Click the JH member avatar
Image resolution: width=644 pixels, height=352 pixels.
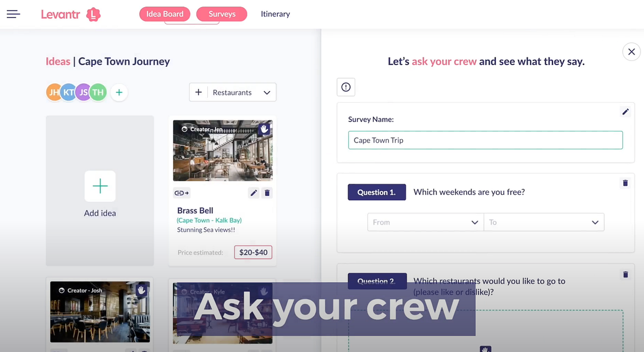point(53,92)
